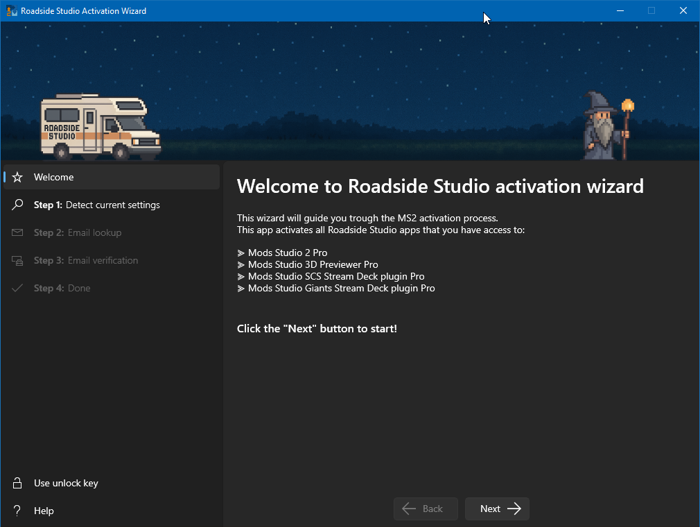
Task: Click the app icon in title bar
Action: tap(11, 11)
